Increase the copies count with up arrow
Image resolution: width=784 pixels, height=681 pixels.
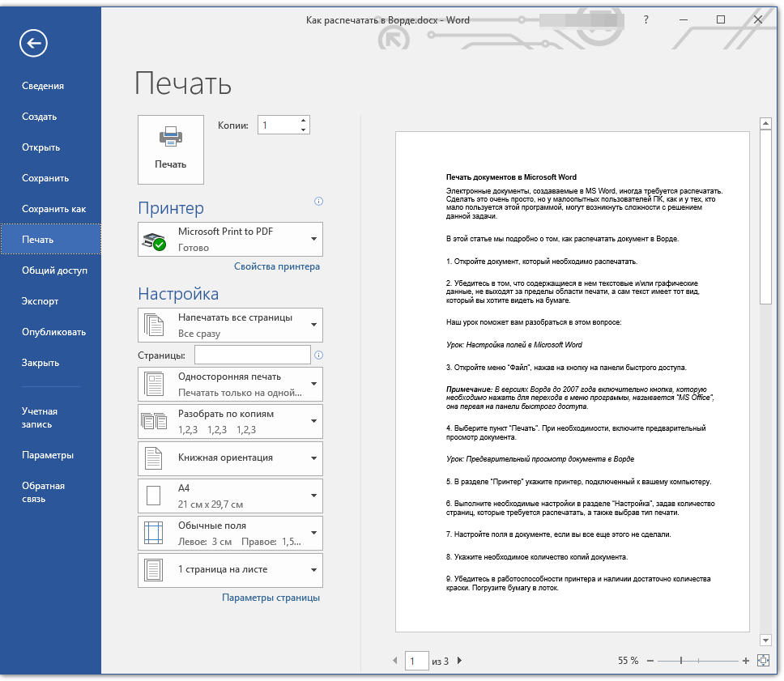point(303,121)
